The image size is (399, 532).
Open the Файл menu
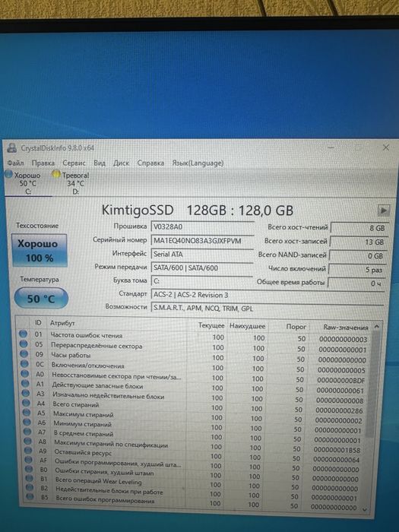click(x=16, y=163)
